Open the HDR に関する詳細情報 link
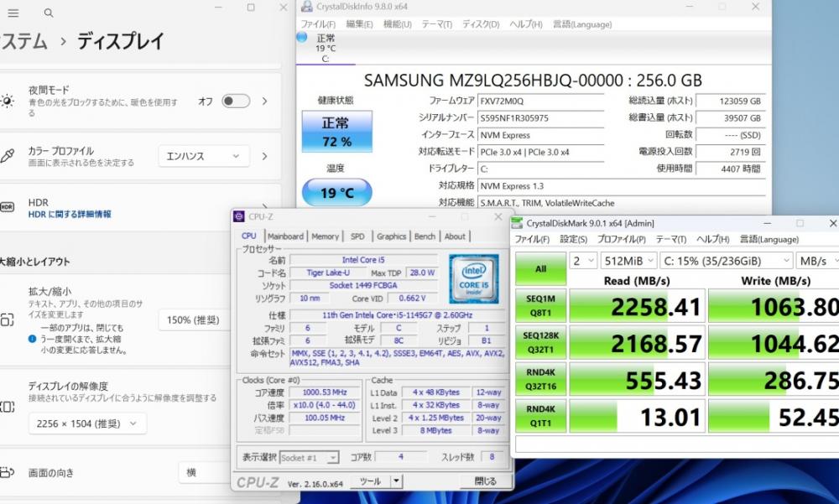The image size is (839, 504). click(70, 214)
